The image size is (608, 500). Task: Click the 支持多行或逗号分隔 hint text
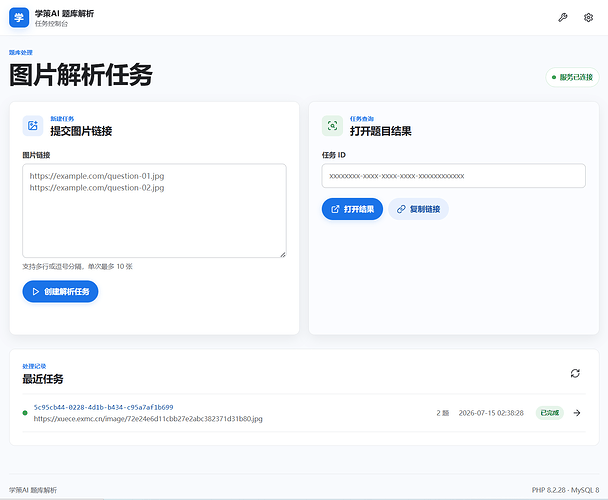pos(77,266)
